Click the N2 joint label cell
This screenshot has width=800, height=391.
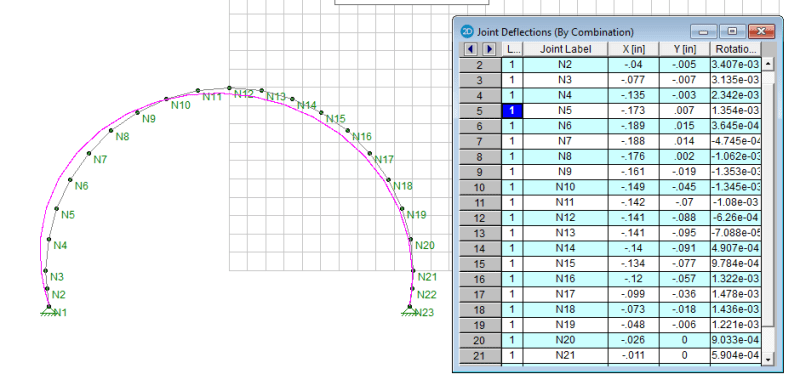click(565, 65)
